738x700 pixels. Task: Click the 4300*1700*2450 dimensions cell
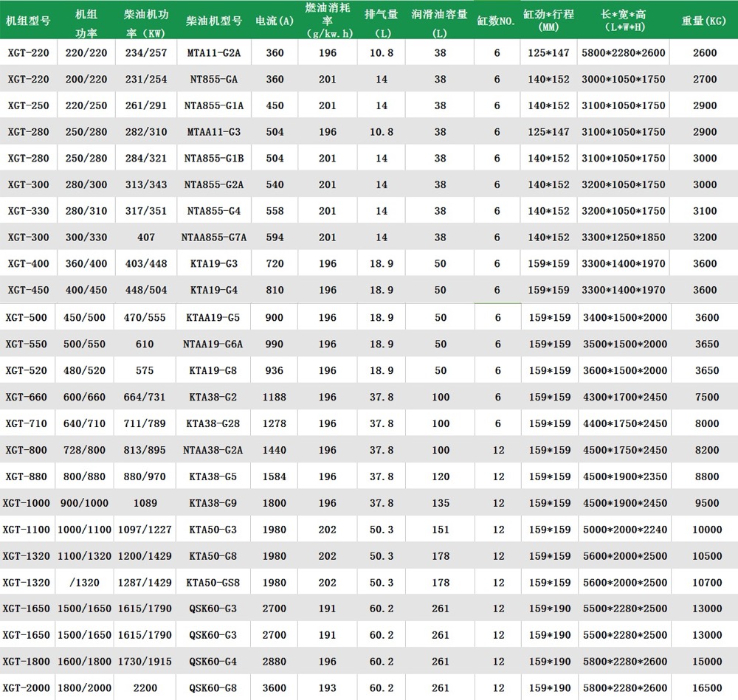point(624,398)
